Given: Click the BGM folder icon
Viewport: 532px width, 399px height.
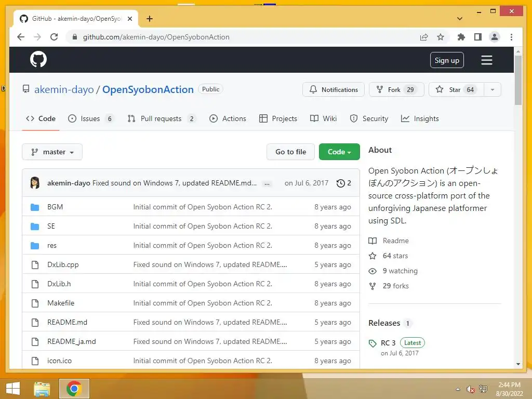Looking at the screenshot, I should (x=35, y=207).
